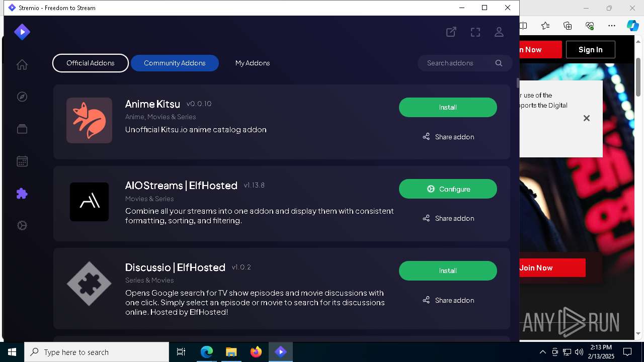Open the browser settings ellipsis menu

tap(612, 26)
